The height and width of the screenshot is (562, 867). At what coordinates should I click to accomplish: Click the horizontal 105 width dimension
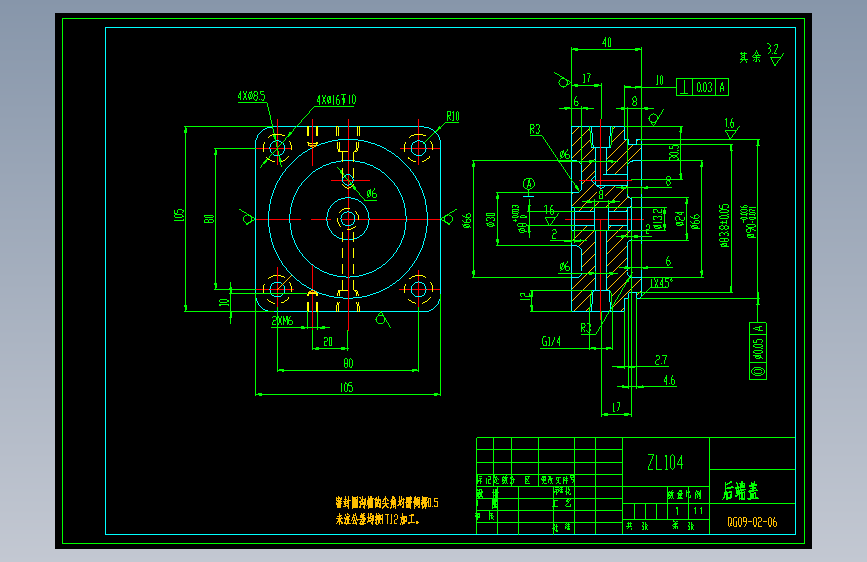[x=347, y=388]
